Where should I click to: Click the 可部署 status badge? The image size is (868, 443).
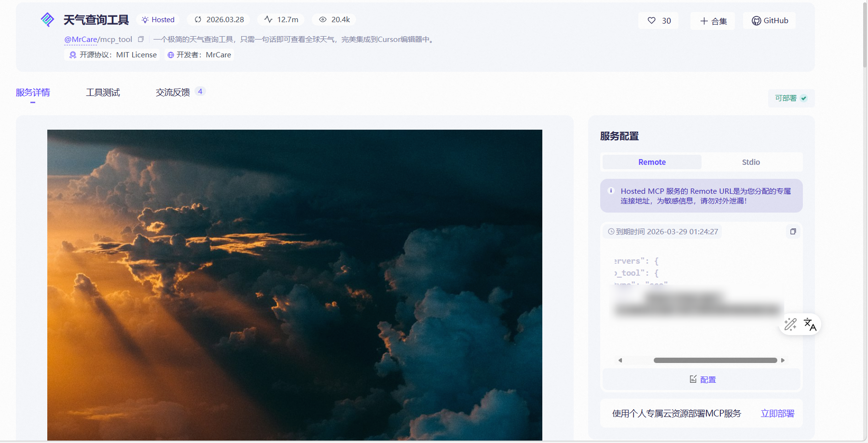pyautogui.click(x=791, y=98)
